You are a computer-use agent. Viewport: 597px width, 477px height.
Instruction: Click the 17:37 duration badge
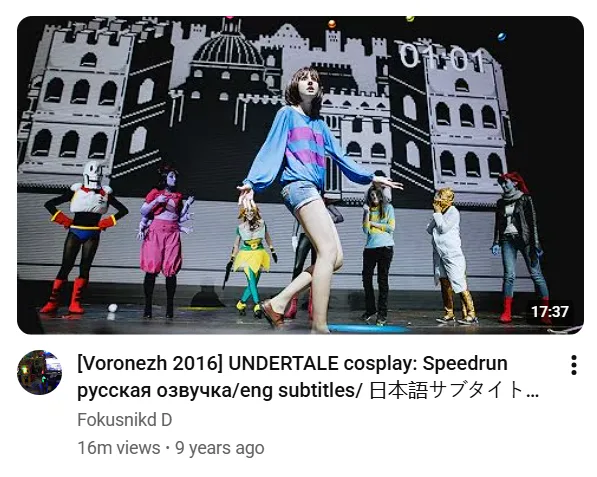(x=550, y=312)
